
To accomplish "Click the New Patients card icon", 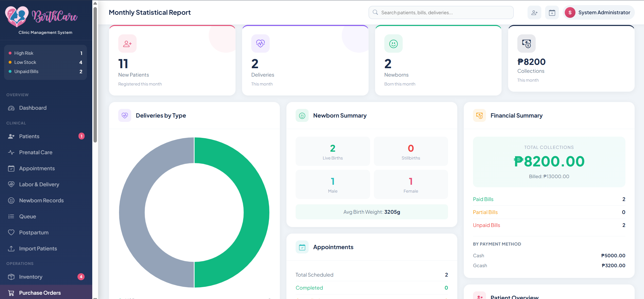I will (x=127, y=44).
